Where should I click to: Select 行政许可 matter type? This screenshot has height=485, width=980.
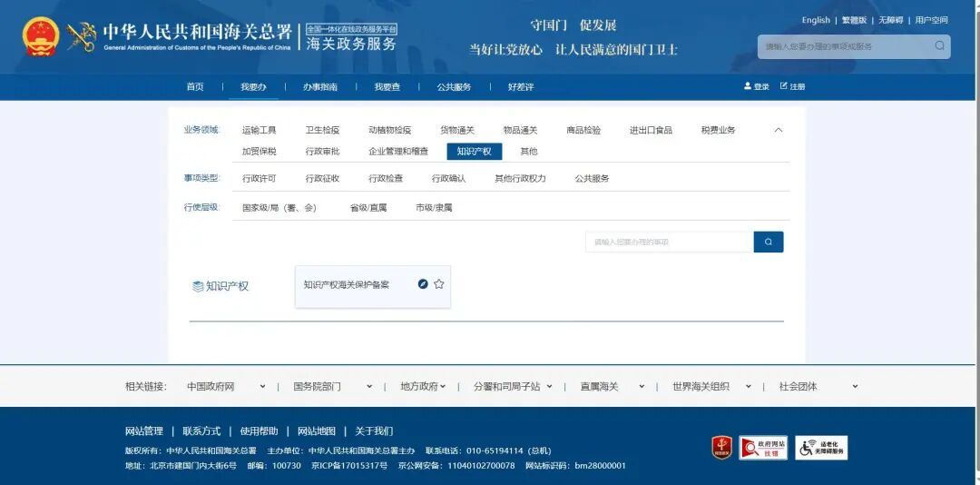pyautogui.click(x=260, y=178)
